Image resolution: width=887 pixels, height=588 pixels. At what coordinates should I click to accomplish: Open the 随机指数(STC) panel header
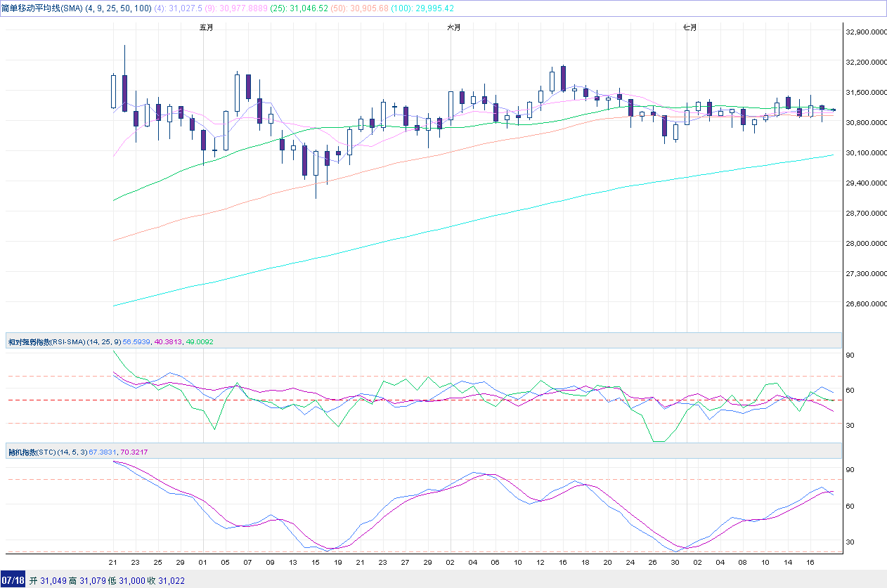tap(424, 451)
